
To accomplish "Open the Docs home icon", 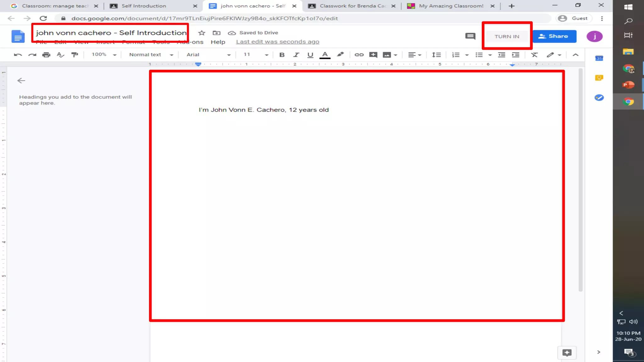I will (x=18, y=36).
